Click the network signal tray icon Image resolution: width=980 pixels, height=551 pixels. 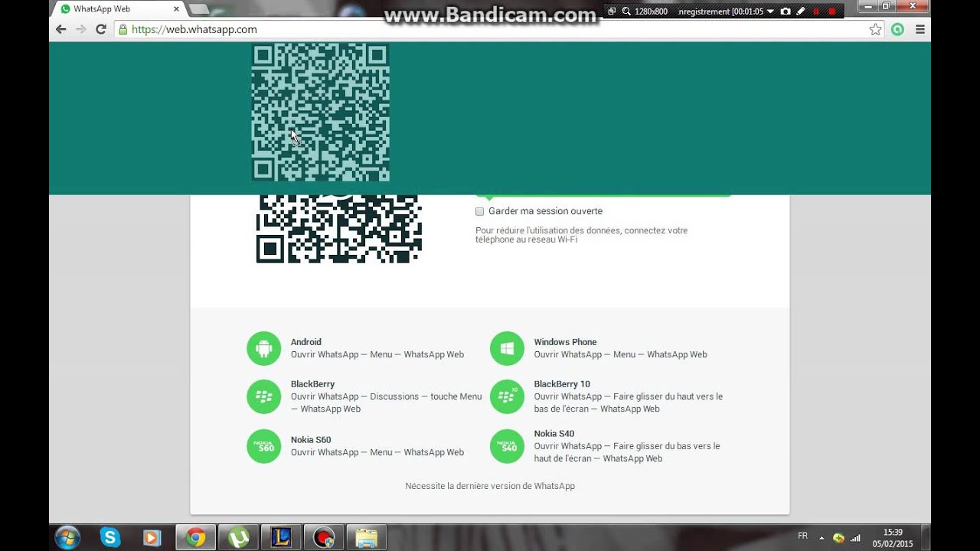(x=855, y=538)
